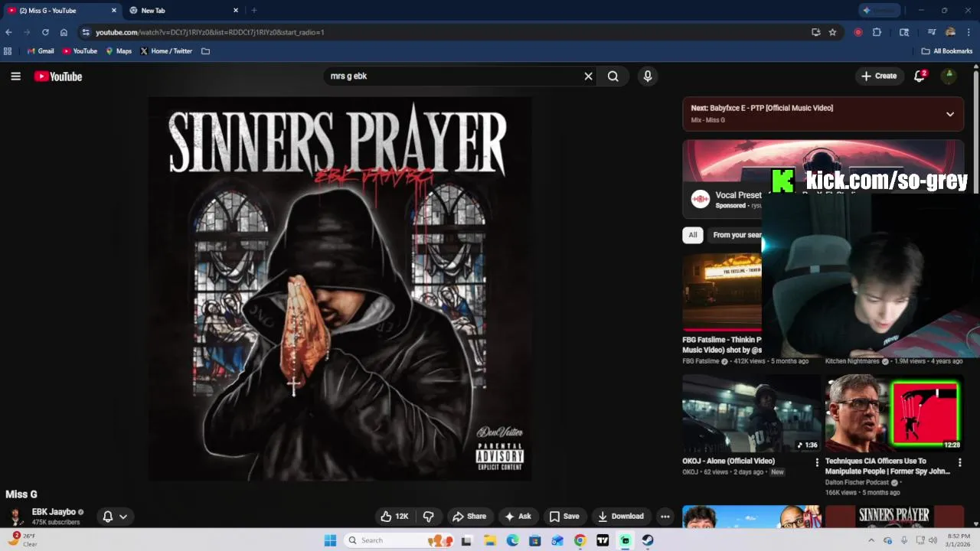The height and width of the screenshot is (551, 980).
Task: Open the unnamed bookmarks folder
Action: pyautogui.click(x=205, y=51)
